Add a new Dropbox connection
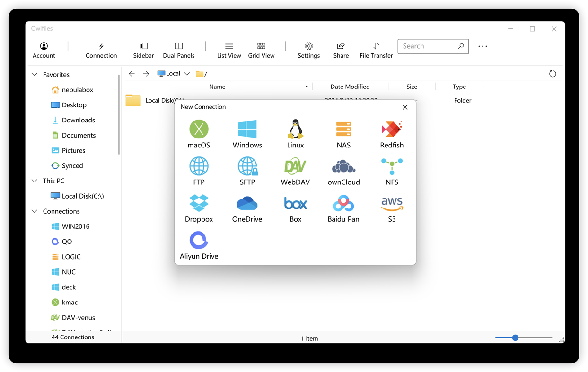Image resolution: width=588 pixels, height=372 pixels. [x=199, y=208]
